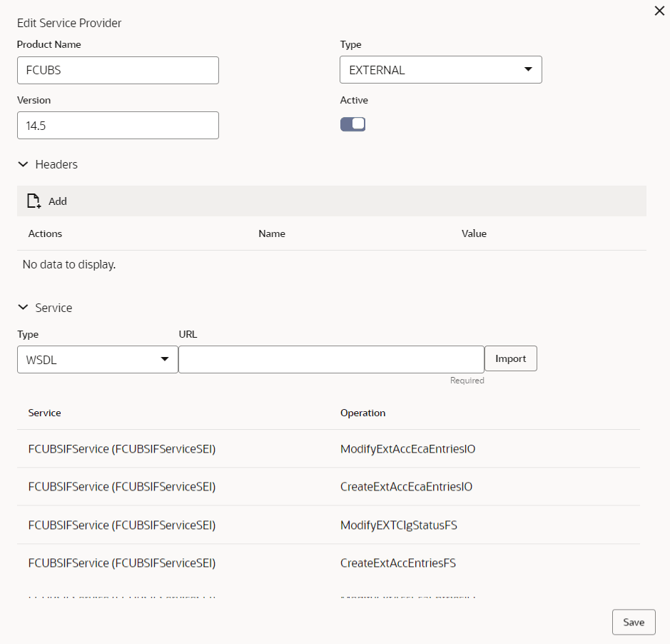Select the ModifyEXTClgStatusFS operation row

(398, 525)
